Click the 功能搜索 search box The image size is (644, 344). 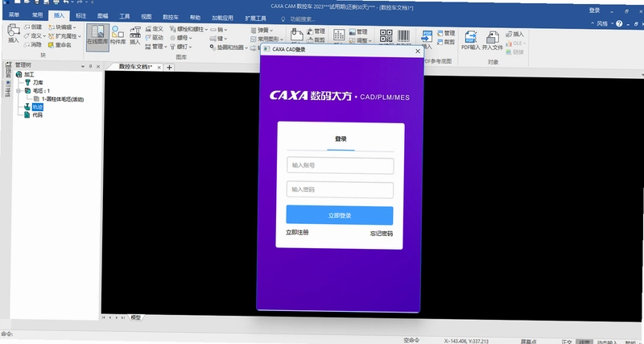(303, 19)
